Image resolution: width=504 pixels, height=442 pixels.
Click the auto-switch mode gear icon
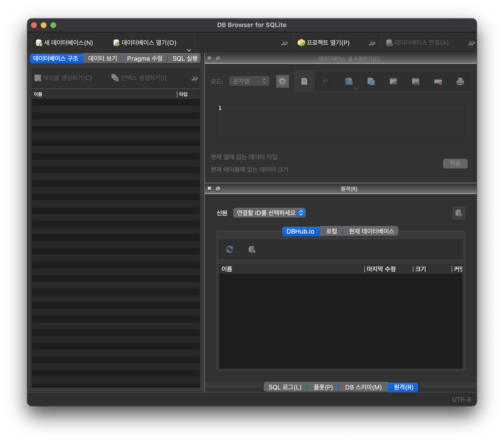pyautogui.click(x=282, y=81)
